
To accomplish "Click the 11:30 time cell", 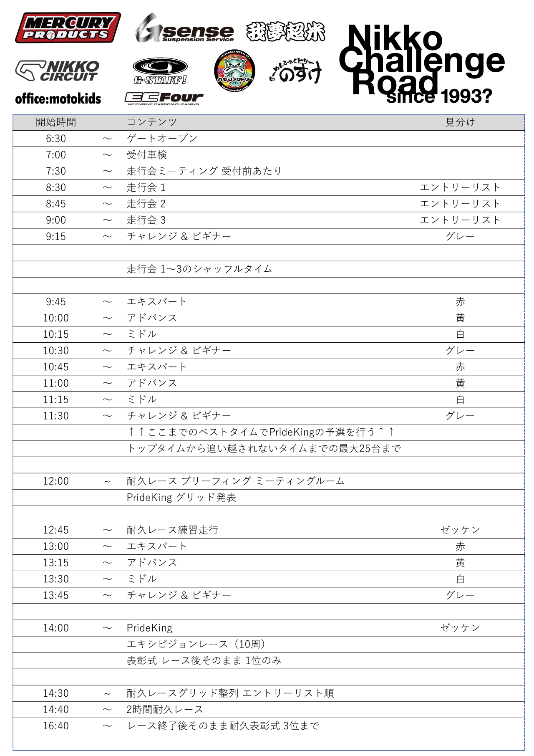I will (56, 416).
